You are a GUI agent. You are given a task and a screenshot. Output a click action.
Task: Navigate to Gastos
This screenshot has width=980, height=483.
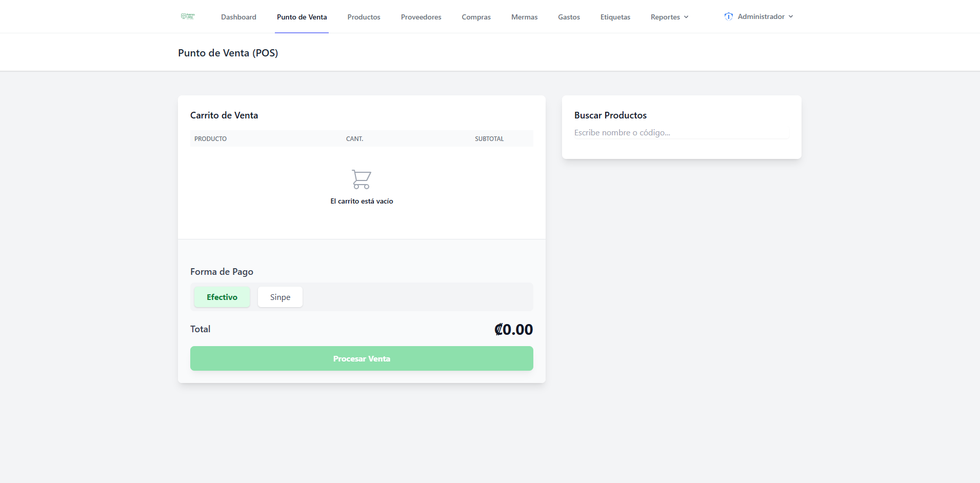point(569,17)
